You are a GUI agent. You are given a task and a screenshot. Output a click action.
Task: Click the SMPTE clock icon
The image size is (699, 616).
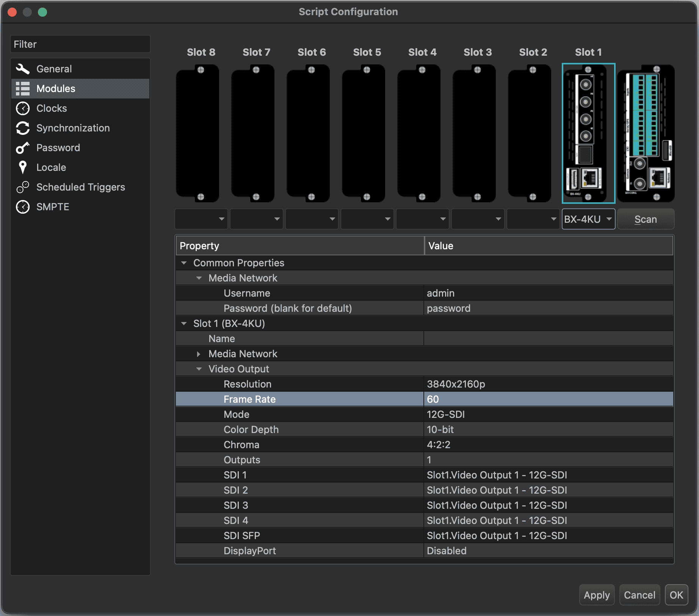(23, 207)
